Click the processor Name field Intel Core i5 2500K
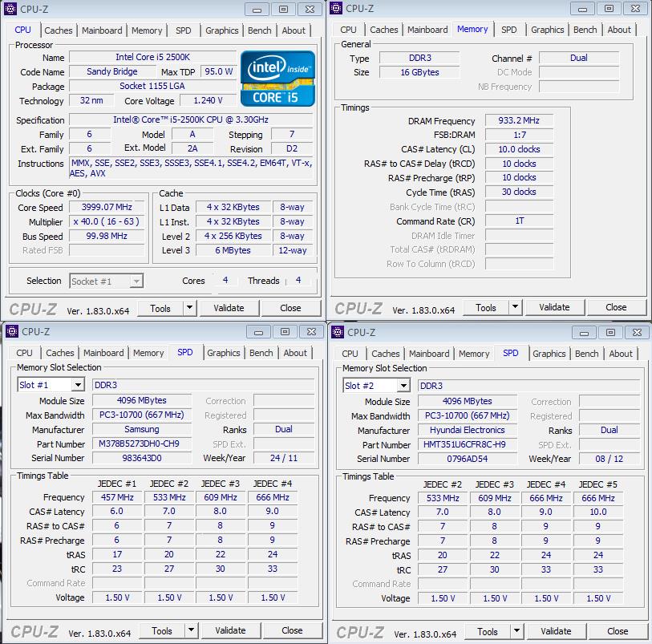This screenshot has height=644, width=652. click(x=152, y=57)
